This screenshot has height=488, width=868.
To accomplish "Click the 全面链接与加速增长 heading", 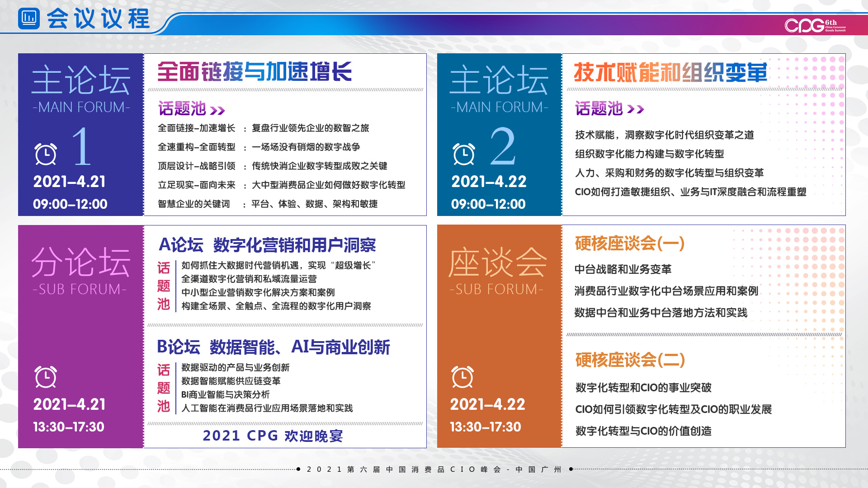I will tap(255, 72).
